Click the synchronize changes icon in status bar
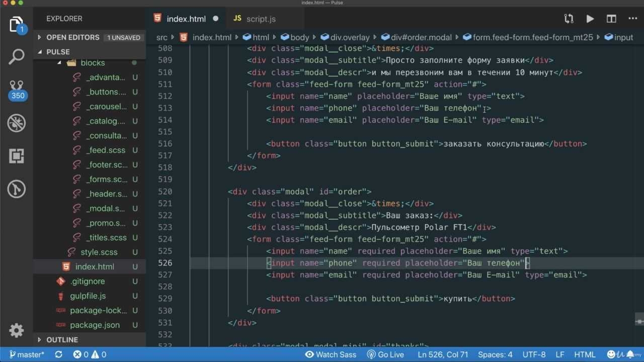The width and height of the screenshot is (644, 362). pyautogui.click(x=58, y=354)
